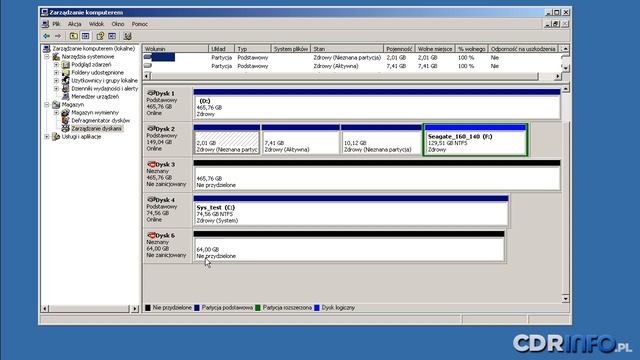Click the Menedżer urządzeń icon
Viewport: 640px width, 360px height.
[65, 97]
